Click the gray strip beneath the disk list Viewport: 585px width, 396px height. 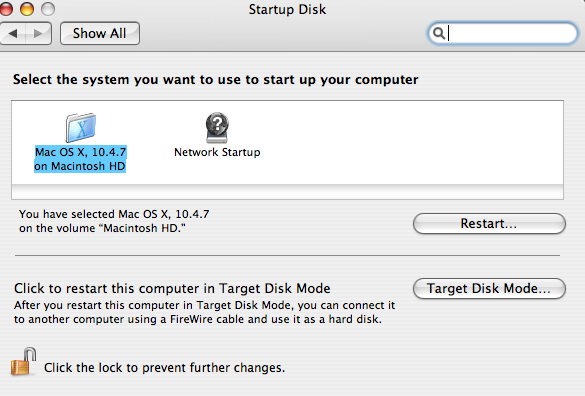[x=287, y=192]
